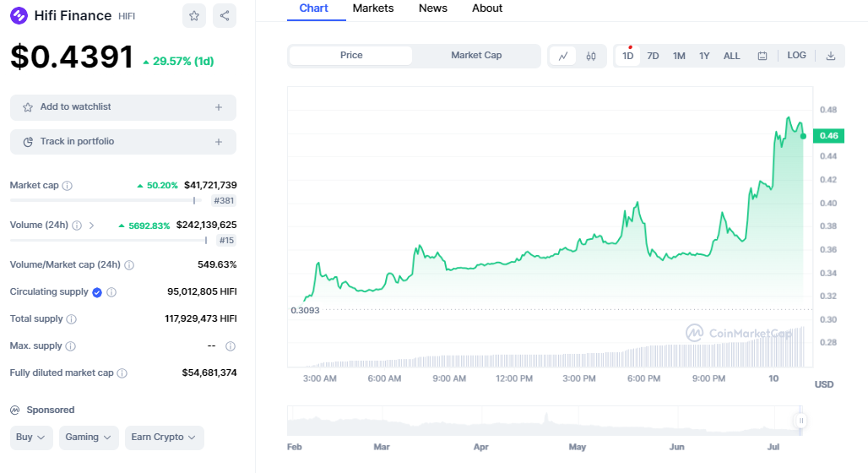Select the 1Y time range
The width and height of the screenshot is (868, 473).
click(704, 56)
